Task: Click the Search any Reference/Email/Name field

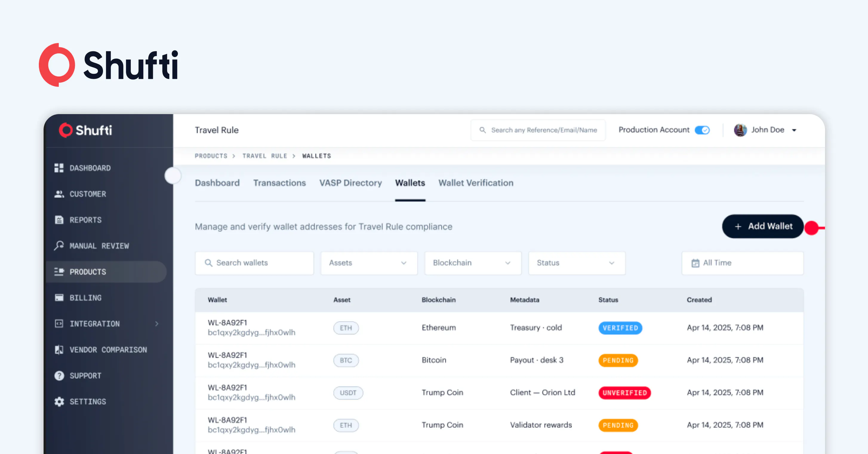Action: tap(538, 130)
